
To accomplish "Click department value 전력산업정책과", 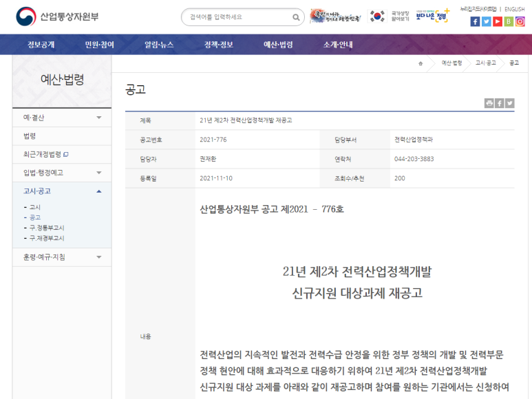I will (413, 140).
